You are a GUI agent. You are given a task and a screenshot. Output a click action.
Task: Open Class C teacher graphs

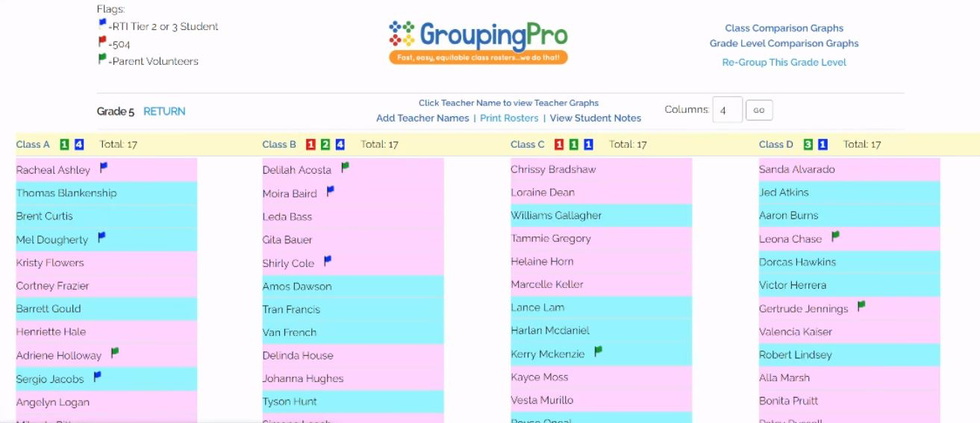[528, 145]
